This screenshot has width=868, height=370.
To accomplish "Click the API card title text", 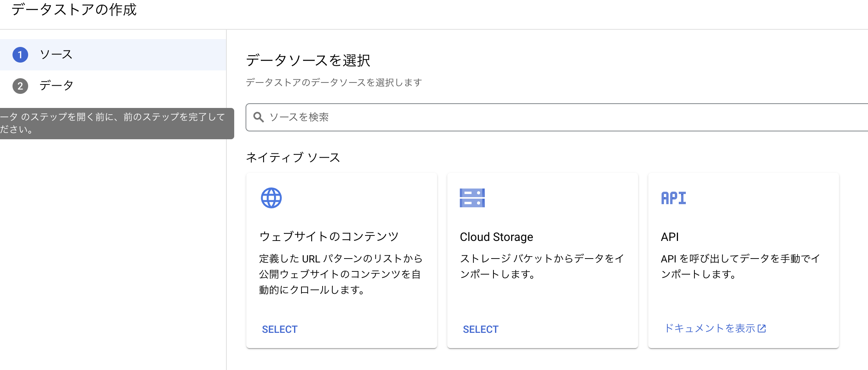I will [669, 237].
